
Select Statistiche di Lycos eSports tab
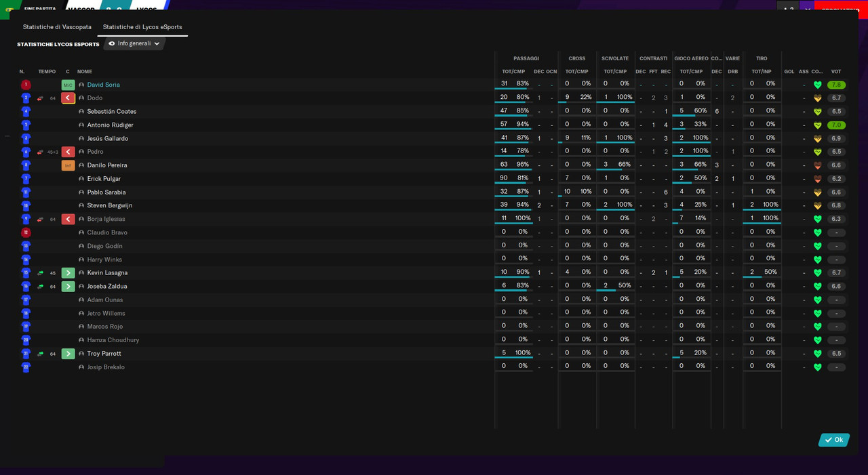pyautogui.click(x=142, y=27)
